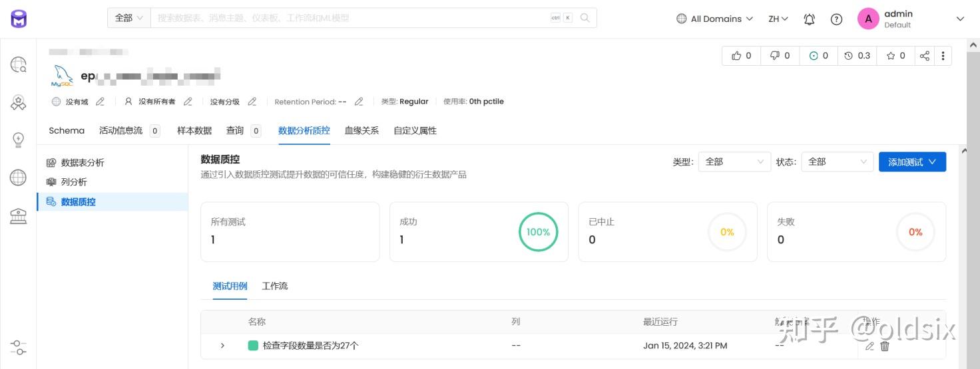The image size is (980, 369).
Task: Click the 类型: Regular label
Action: point(405,102)
